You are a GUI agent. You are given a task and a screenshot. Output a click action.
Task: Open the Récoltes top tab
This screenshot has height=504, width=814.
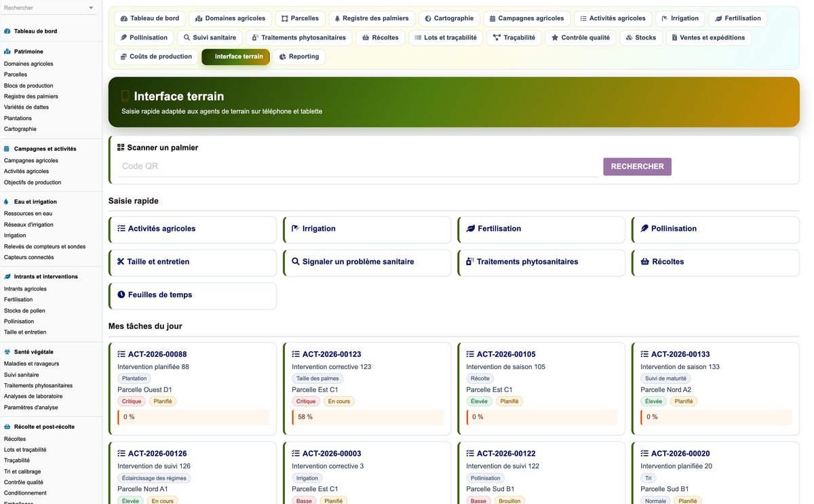tap(380, 37)
